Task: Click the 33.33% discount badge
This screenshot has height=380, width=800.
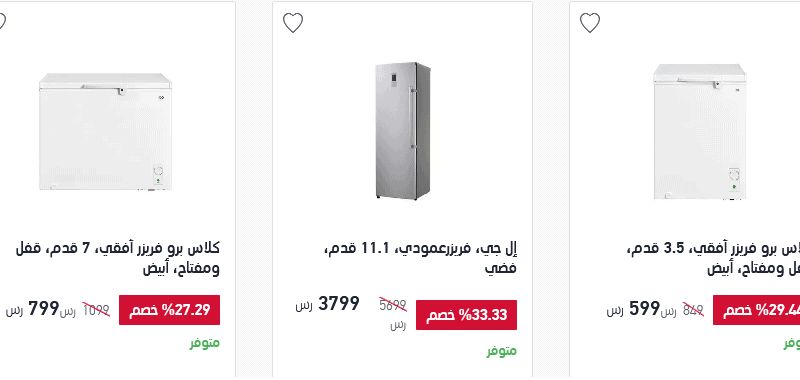Action: tap(466, 315)
